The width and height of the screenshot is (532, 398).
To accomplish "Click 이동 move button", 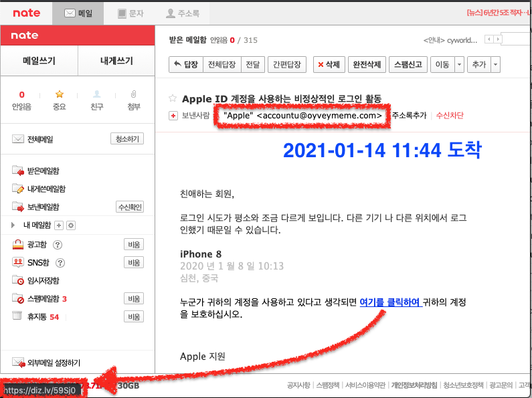I will pos(442,64).
